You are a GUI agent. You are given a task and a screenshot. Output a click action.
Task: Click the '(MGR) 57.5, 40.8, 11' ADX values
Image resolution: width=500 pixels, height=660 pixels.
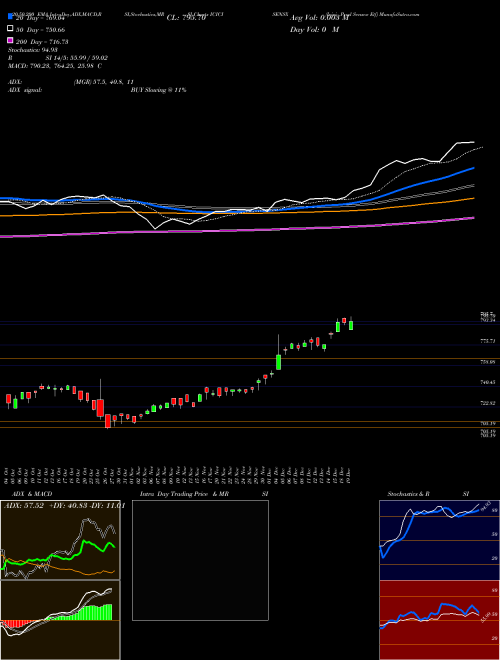pos(103,82)
